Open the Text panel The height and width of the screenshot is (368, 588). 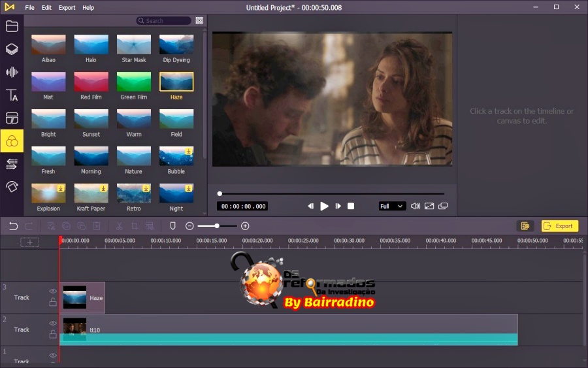pos(12,95)
